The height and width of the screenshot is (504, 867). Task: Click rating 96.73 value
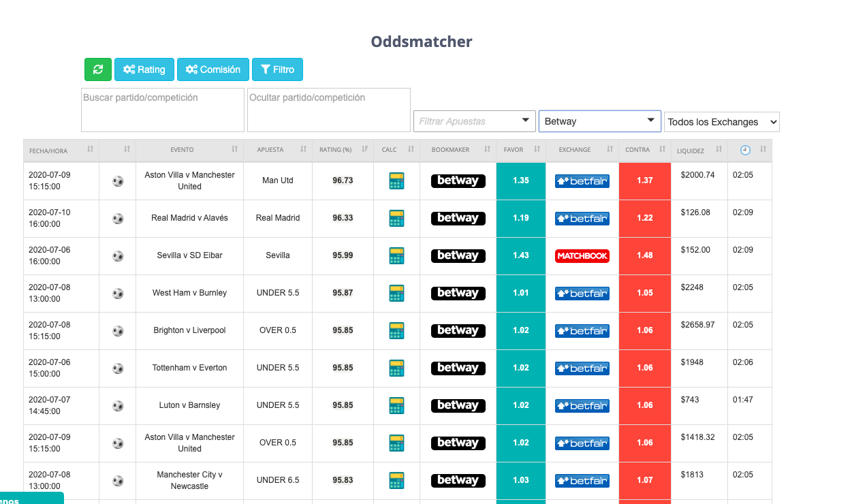343,180
